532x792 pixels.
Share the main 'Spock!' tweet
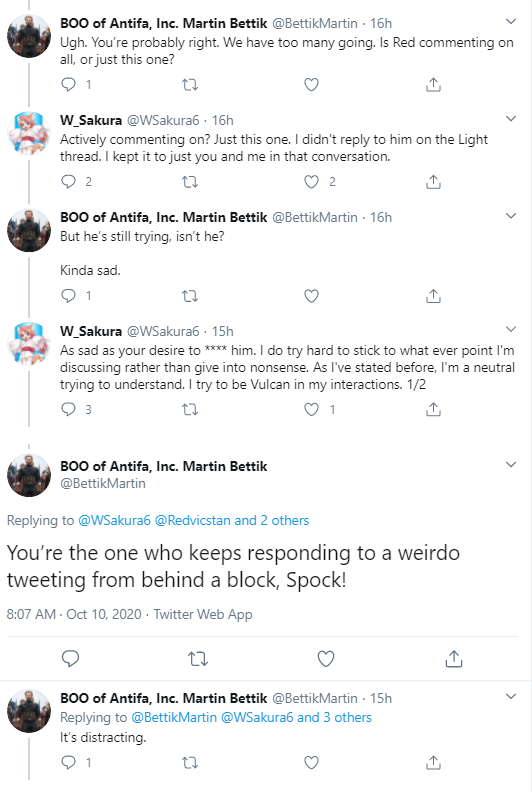(454, 659)
